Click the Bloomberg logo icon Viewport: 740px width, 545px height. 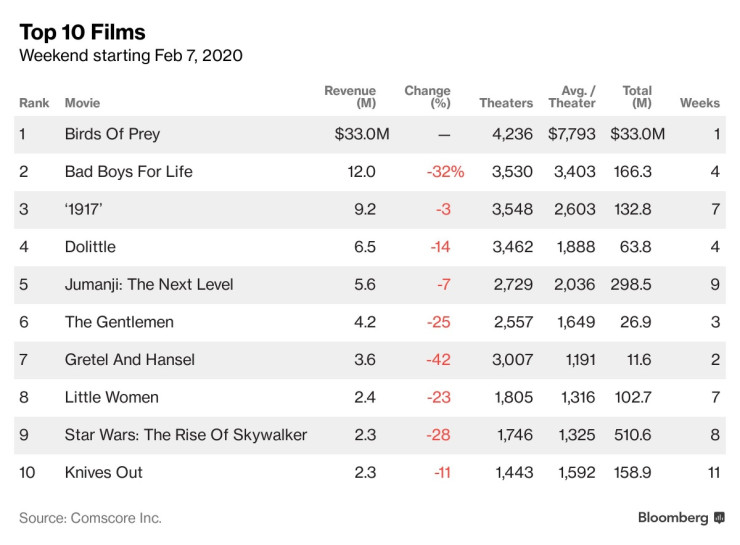(718, 518)
